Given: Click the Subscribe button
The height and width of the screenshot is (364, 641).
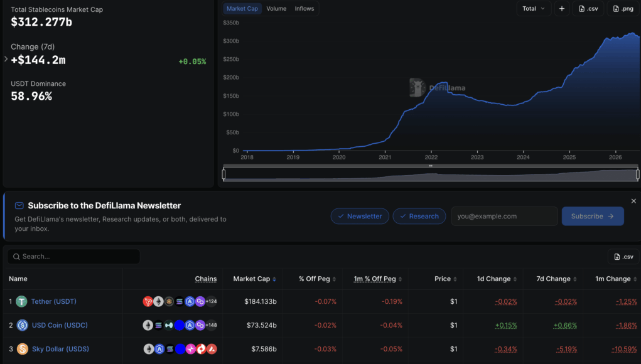Looking at the screenshot, I should 593,216.
